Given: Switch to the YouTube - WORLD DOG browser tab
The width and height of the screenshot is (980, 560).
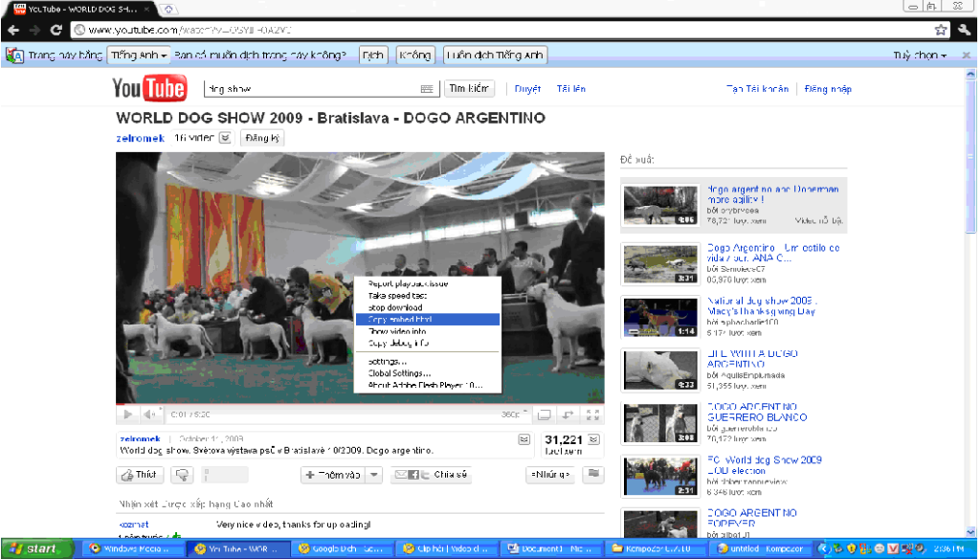Looking at the screenshot, I should pos(80,10).
